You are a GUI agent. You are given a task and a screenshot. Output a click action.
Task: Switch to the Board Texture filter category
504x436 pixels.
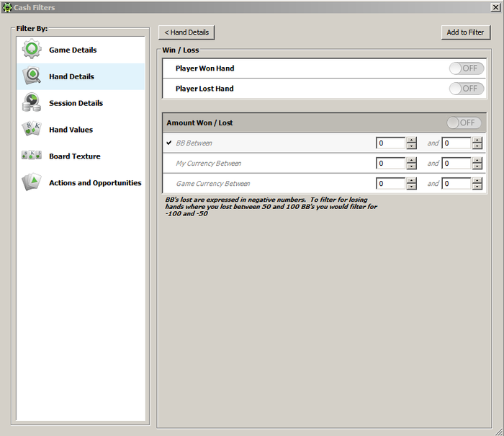74,156
